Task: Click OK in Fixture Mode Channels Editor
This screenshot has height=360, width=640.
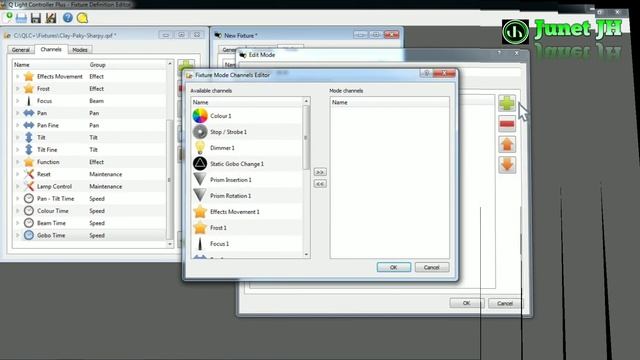Action: pyautogui.click(x=394, y=267)
